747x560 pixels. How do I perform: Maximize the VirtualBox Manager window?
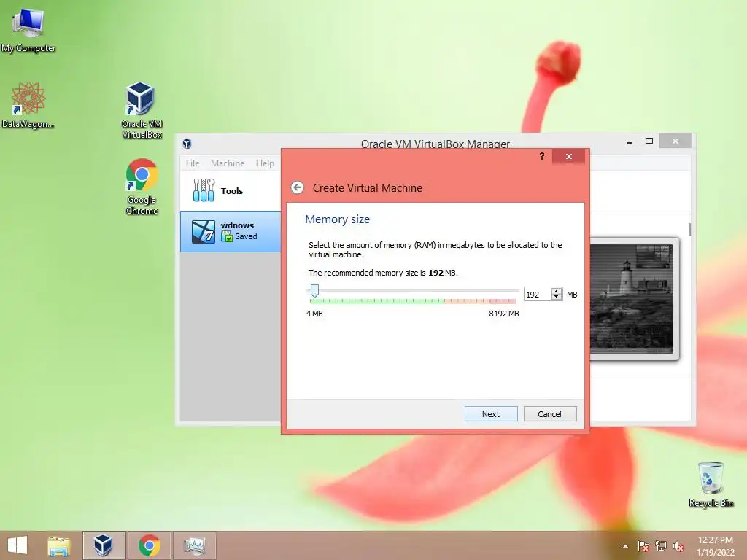[649, 141]
